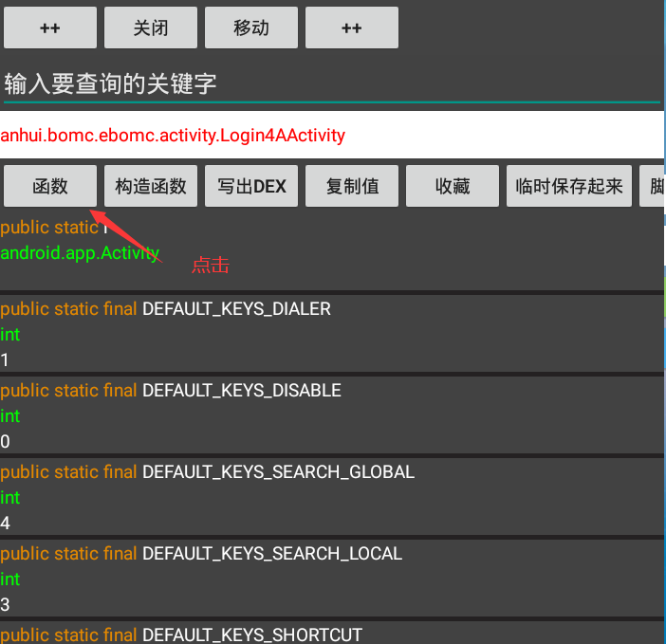Tap the 移动 button

pos(251,28)
